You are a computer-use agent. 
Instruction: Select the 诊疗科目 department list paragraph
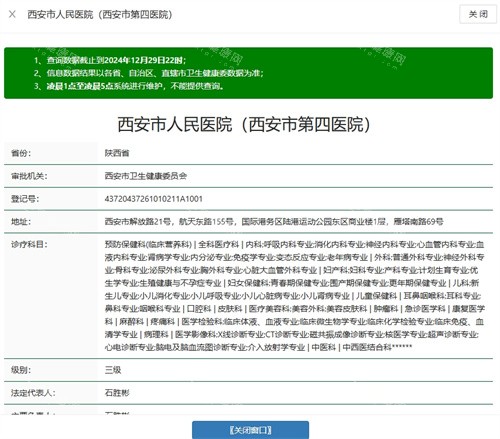(x=295, y=296)
